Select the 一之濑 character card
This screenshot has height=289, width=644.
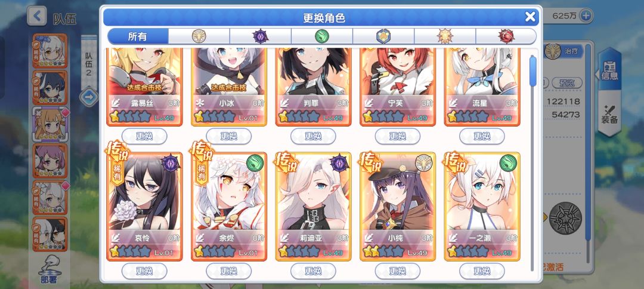click(x=482, y=207)
